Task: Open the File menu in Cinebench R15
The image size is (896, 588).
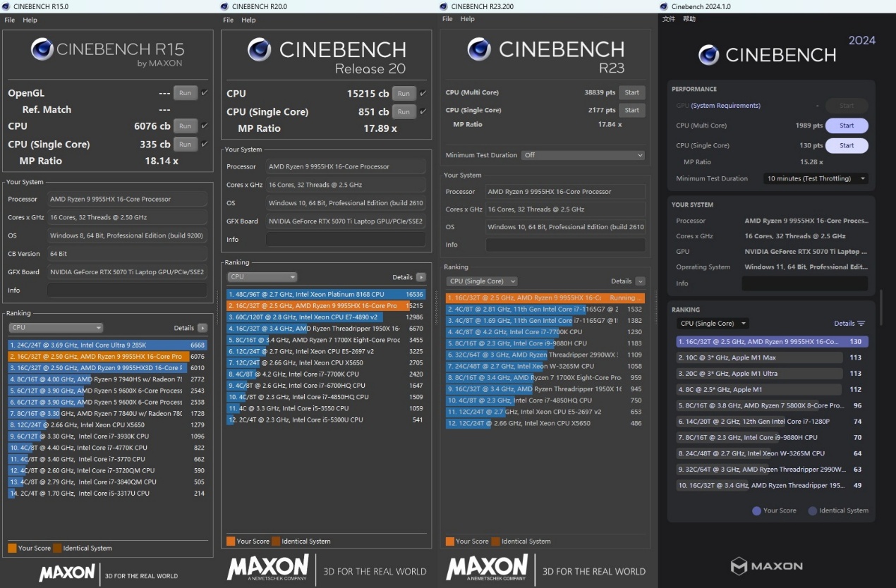Action: tap(10, 20)
